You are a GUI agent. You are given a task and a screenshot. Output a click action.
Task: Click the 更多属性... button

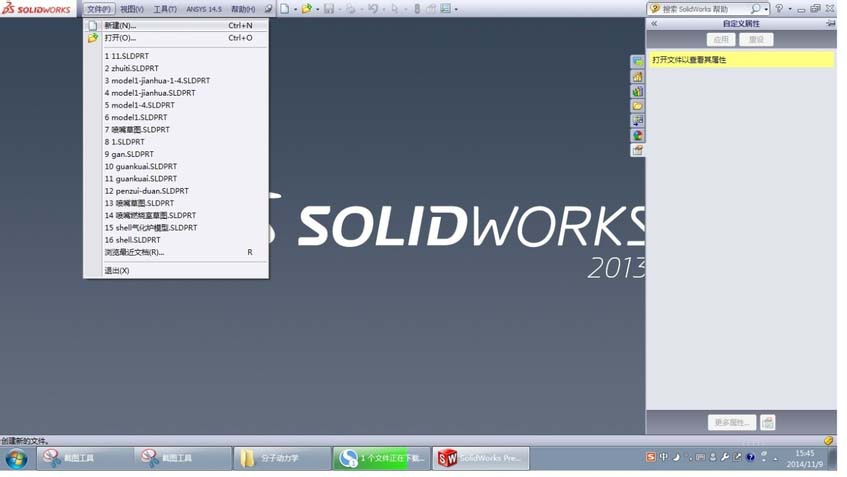click(x=731, y=422)
